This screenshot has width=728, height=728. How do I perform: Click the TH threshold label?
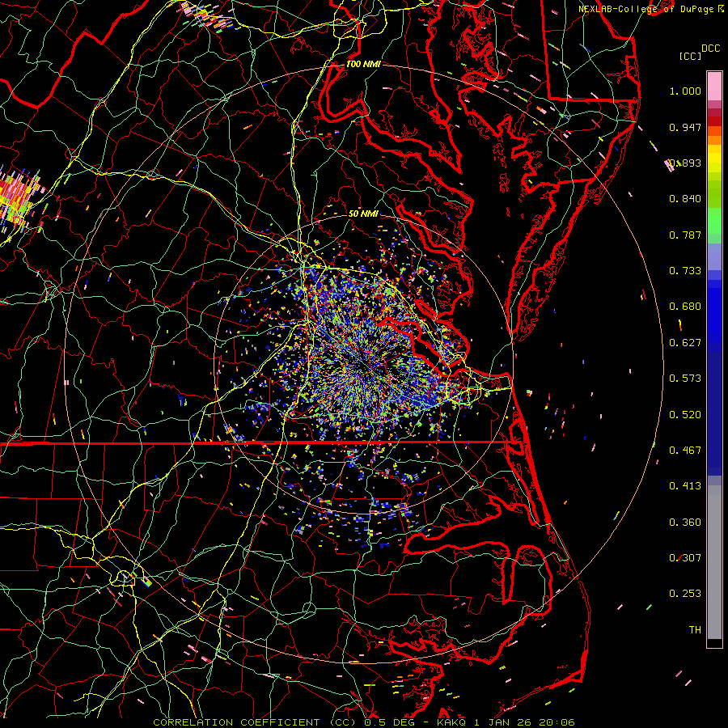pos(695,630)
